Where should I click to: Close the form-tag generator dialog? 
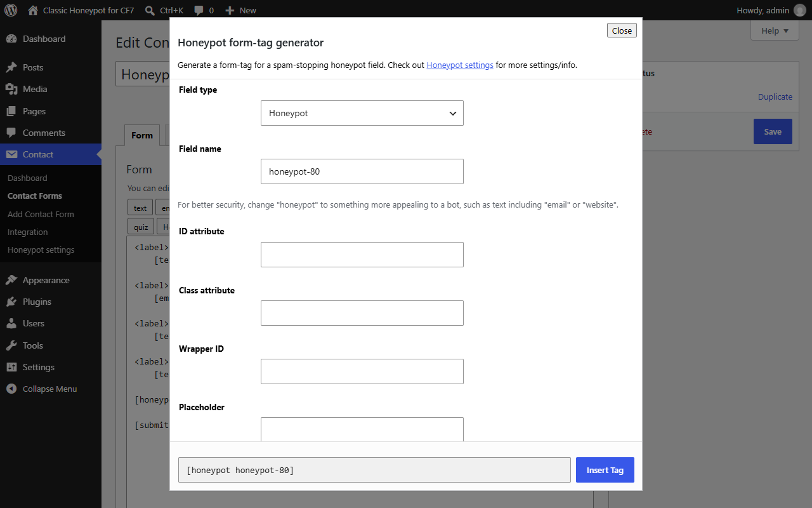[x=622, y=30]
